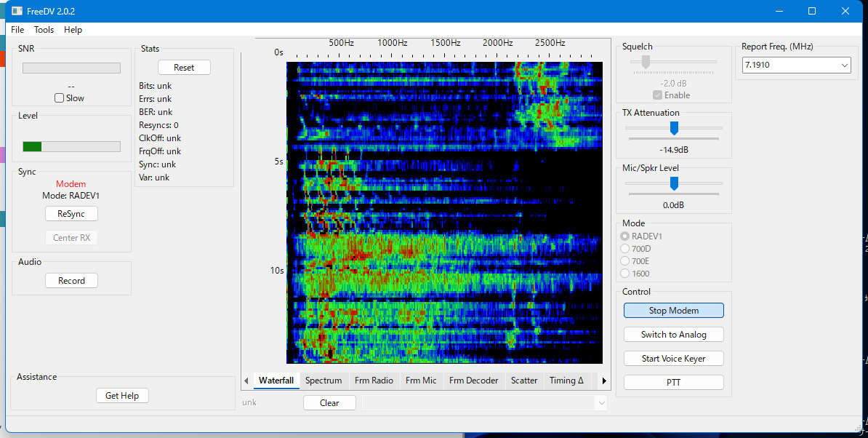Image resolution: width=868 pixels, height=438 pixels.
Task: Show the Frm Decoder tab
Action: 473,381
